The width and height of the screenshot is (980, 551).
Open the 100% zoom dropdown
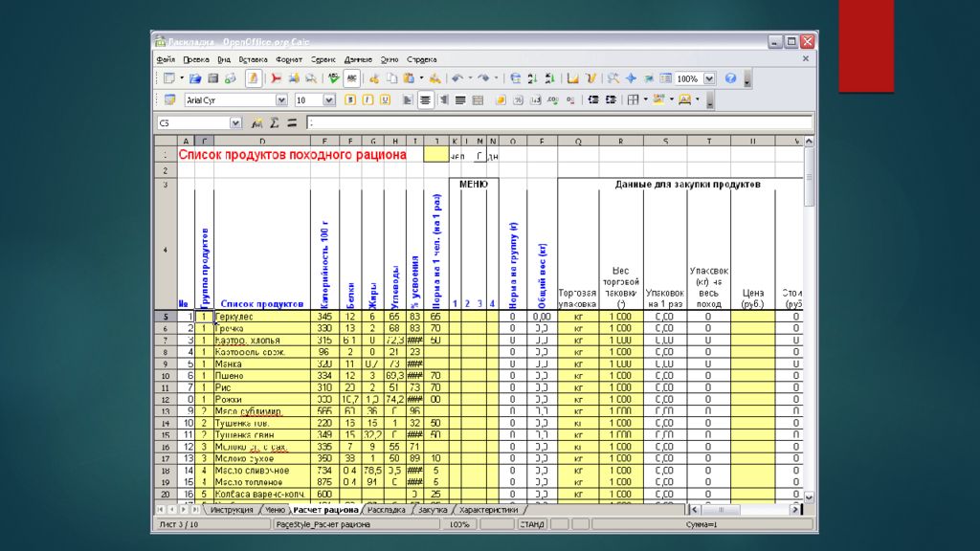pos(709,78)
